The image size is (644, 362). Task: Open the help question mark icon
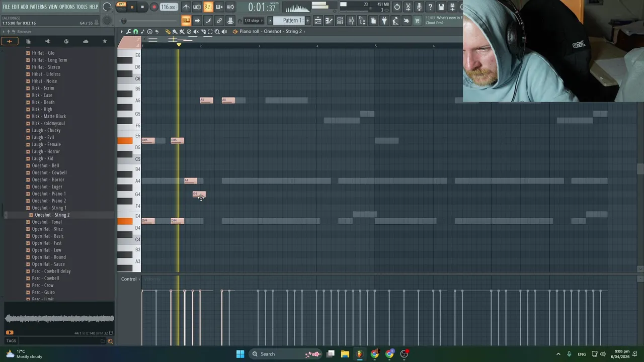click(430, 7)
